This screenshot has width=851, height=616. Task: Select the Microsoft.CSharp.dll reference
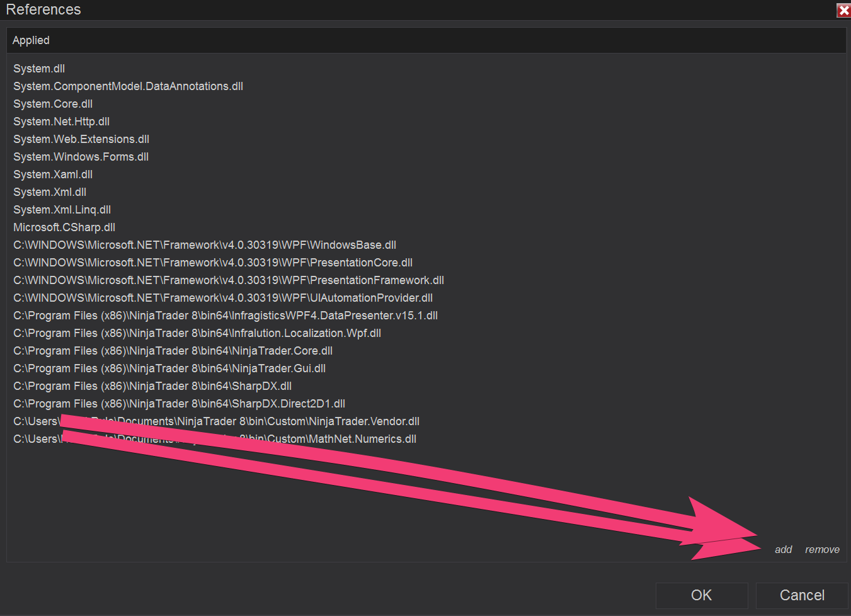click(x=64, y=227)
